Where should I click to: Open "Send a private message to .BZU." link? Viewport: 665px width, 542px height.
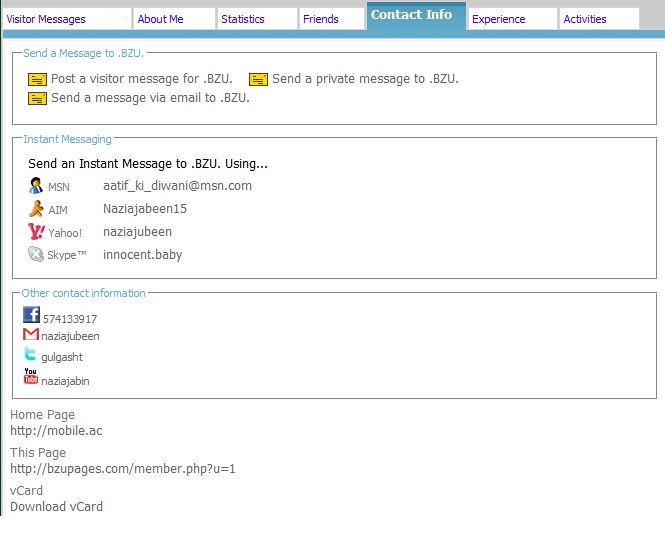click(x=365, y=79)
